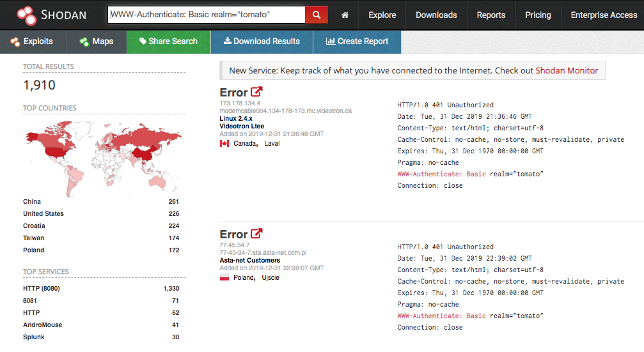Click the red search magnifier button
The height and width of the screenshot is (352, 644).
tap(317, 15)
